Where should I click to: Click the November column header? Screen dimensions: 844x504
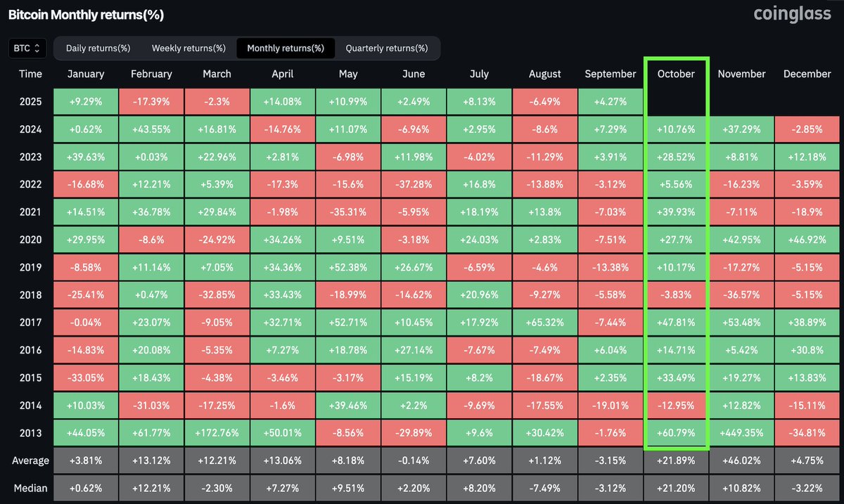741,74
